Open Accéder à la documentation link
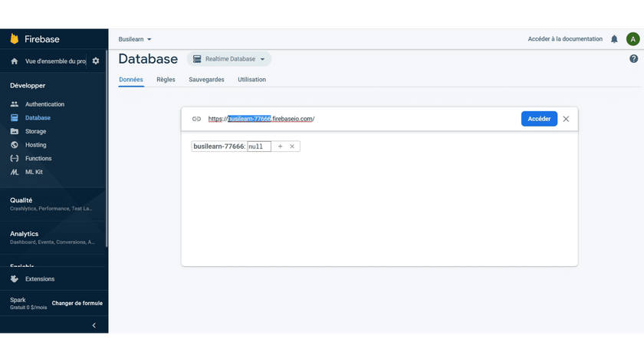Image resolution: width=644 pixels, height=362 pixels. [565, 39]
